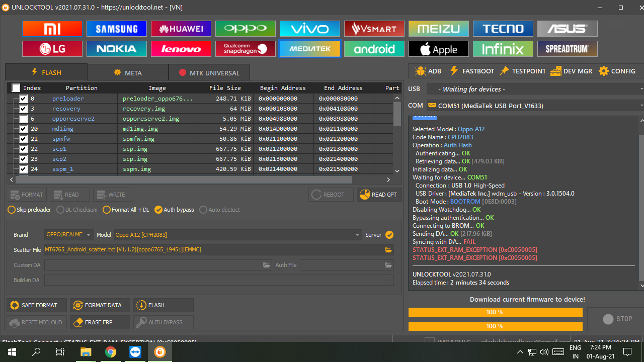Click the READ GPT button
The width and height of the screenshot is (644, 362).
click(379, 195)
